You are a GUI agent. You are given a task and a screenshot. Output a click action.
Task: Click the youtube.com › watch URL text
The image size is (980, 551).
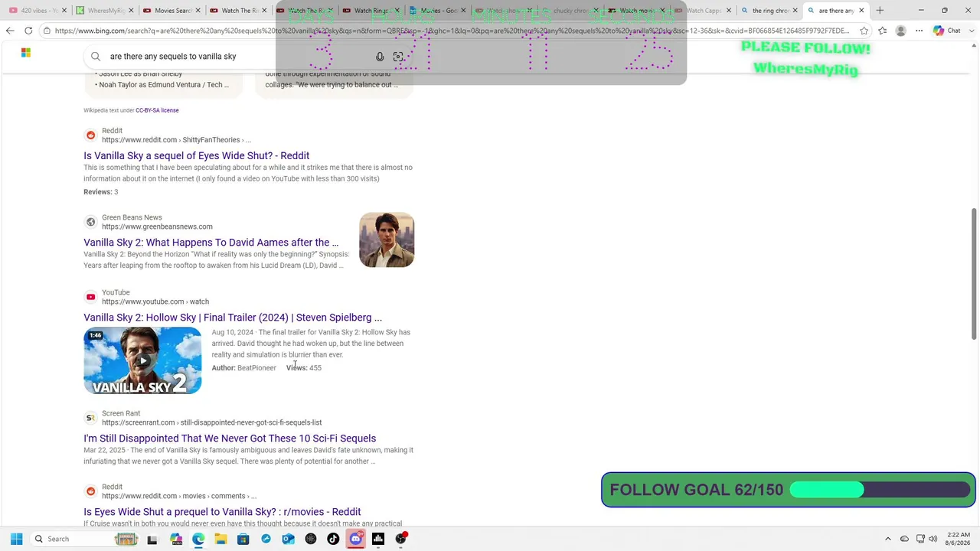pos(155,302)
